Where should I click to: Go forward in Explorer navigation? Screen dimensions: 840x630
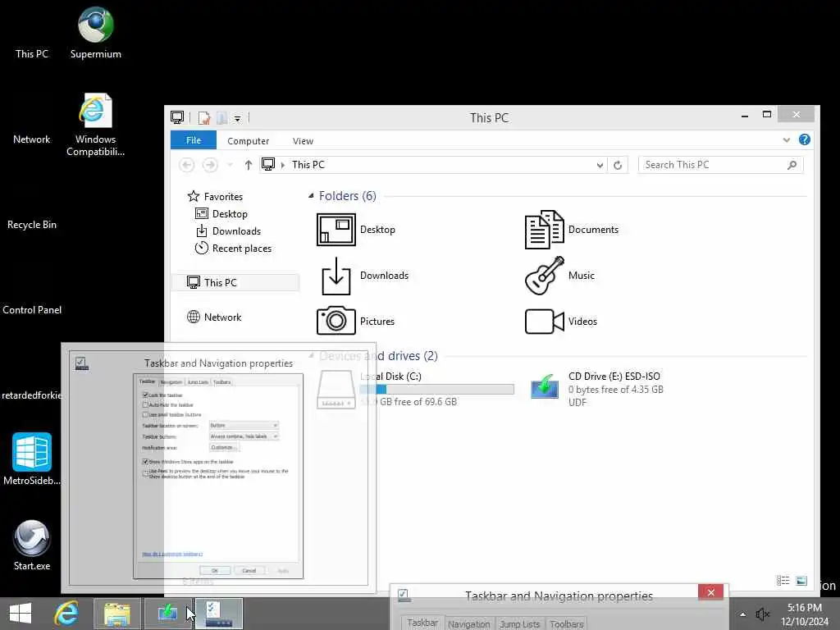pos(210,165)
